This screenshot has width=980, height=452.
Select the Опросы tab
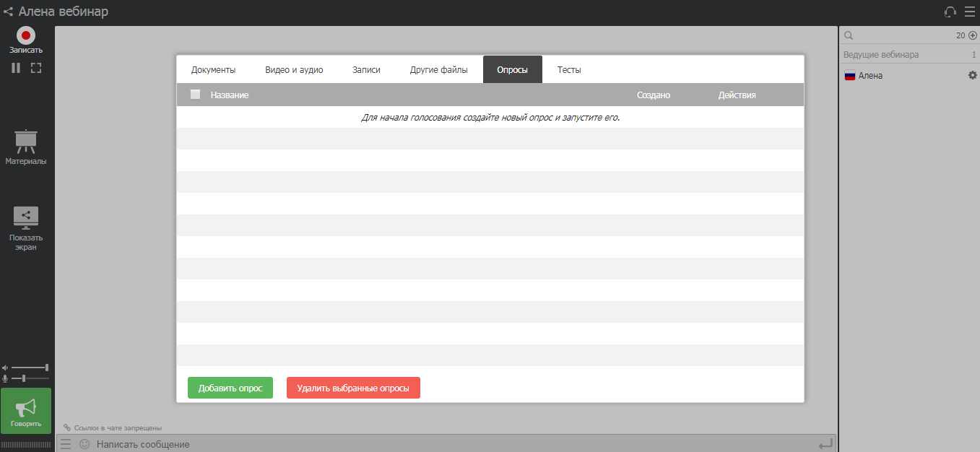[513, 69]
